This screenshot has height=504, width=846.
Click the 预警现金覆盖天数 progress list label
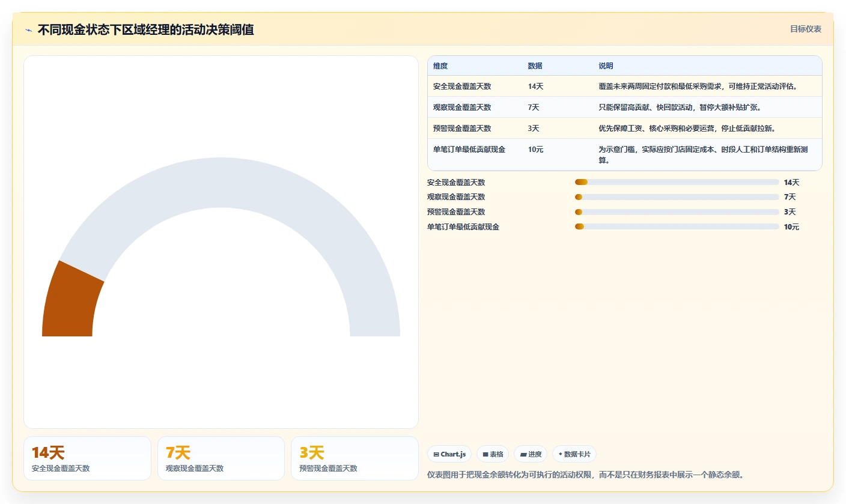tap(456, 212)
